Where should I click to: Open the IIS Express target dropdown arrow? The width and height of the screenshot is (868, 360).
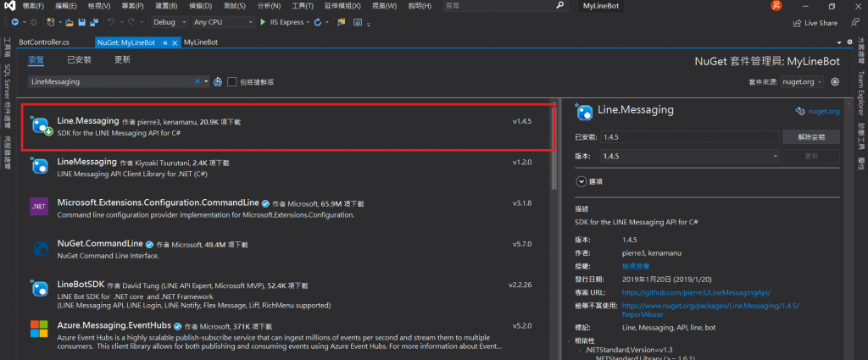(x=307, y=22)
